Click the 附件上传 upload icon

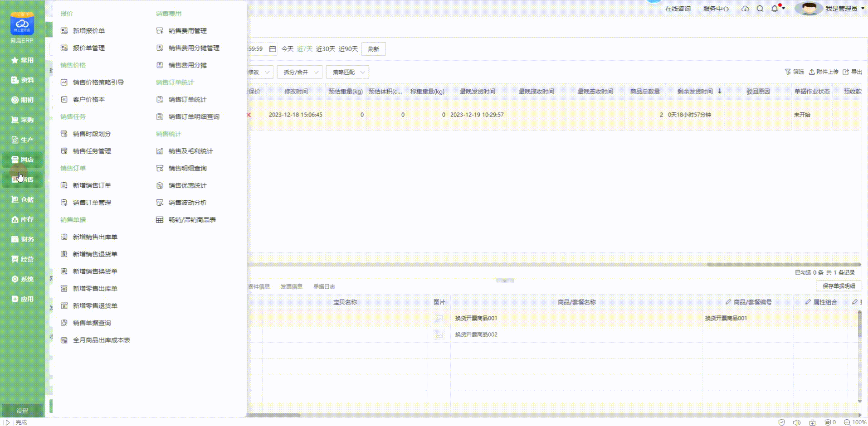tap(812, 72)
